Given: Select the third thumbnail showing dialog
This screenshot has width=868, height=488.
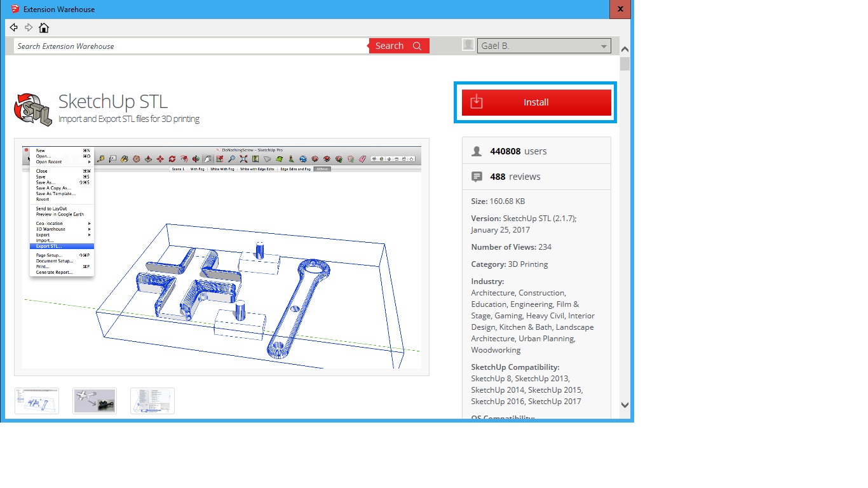Looking at the screenshot, I should [x=153, y=401].
